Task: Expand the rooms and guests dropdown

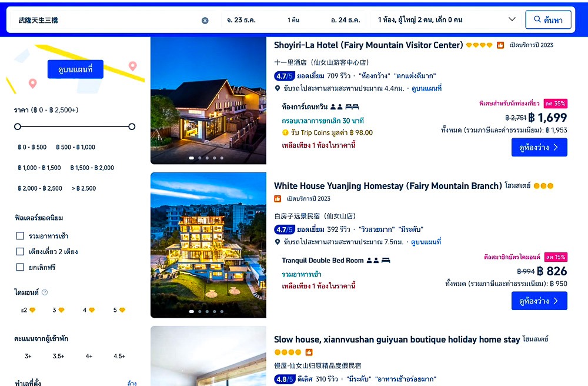Action: tap(511, 20)
